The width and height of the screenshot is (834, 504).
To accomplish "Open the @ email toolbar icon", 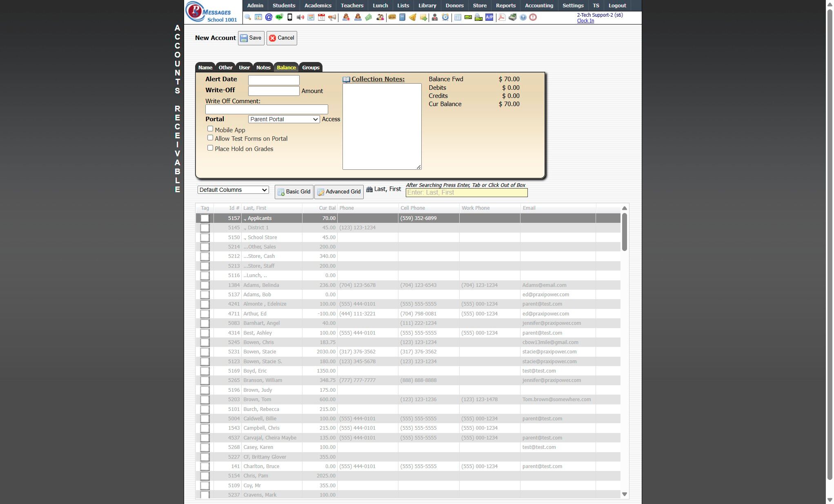I will (x=269, y=17).
